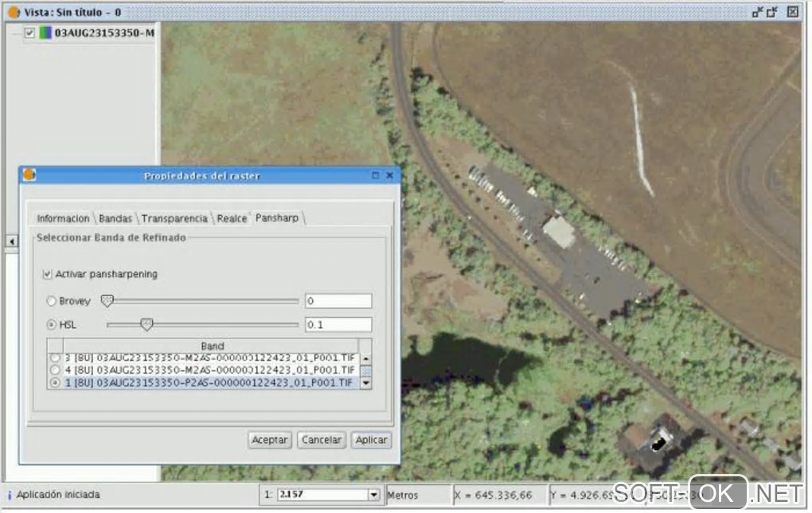
Task: Open the Informacion tab
Action: 63,219
